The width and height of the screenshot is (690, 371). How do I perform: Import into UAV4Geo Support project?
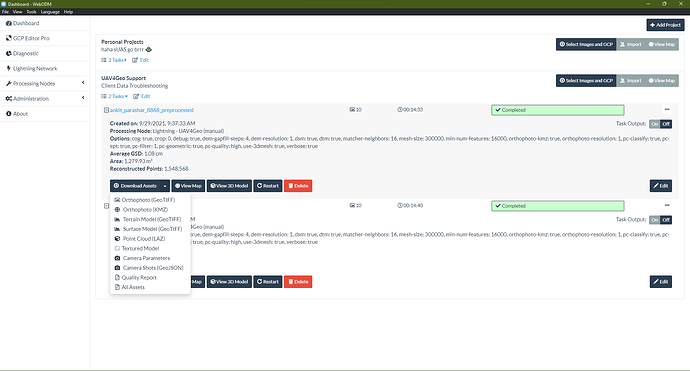[631, 81]
